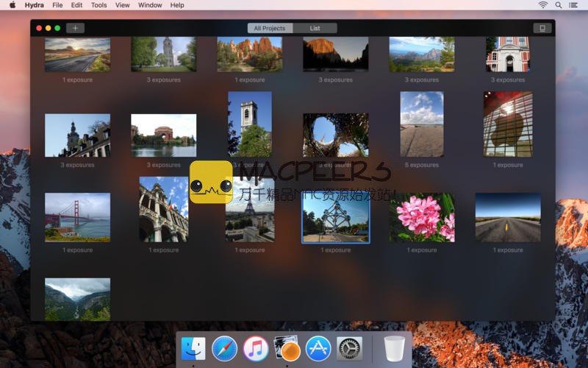Select the orange cliff silhouette thumbnail
The image size is (588, 368).
point(336,54)
